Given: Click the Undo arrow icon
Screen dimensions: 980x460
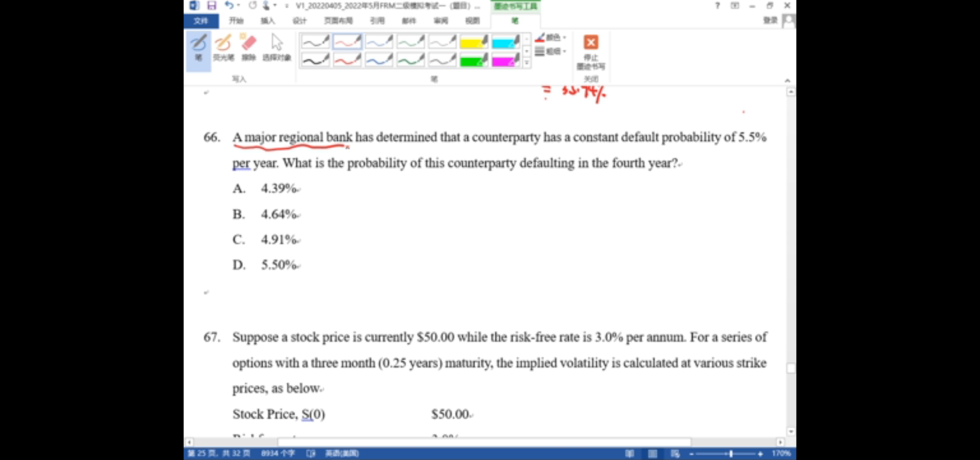Looking at the screenshot, I should coord(229,5).
